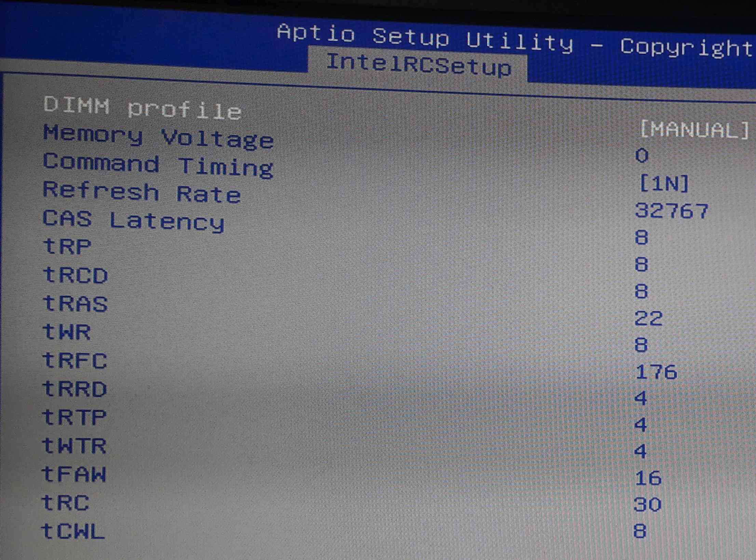Viewport: 756px width, 560px height.
Task: Select the tWR timing entry
Action: (66, 332)
